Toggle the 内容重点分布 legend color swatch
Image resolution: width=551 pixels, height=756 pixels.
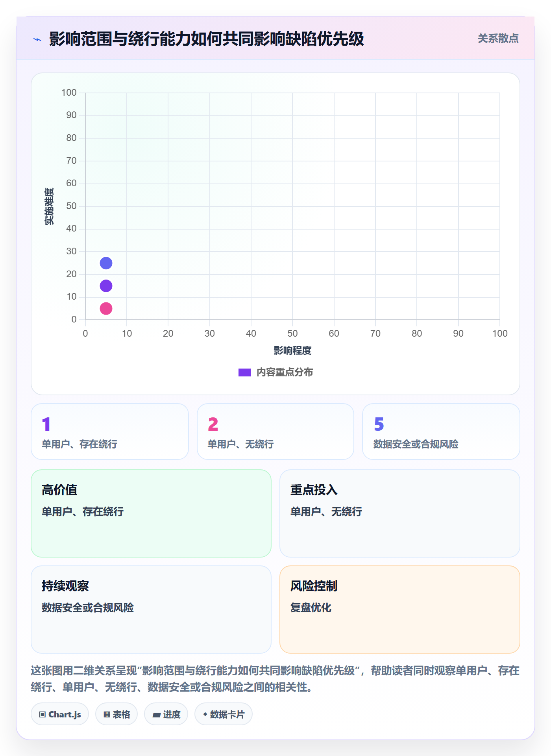coord(245,372)
